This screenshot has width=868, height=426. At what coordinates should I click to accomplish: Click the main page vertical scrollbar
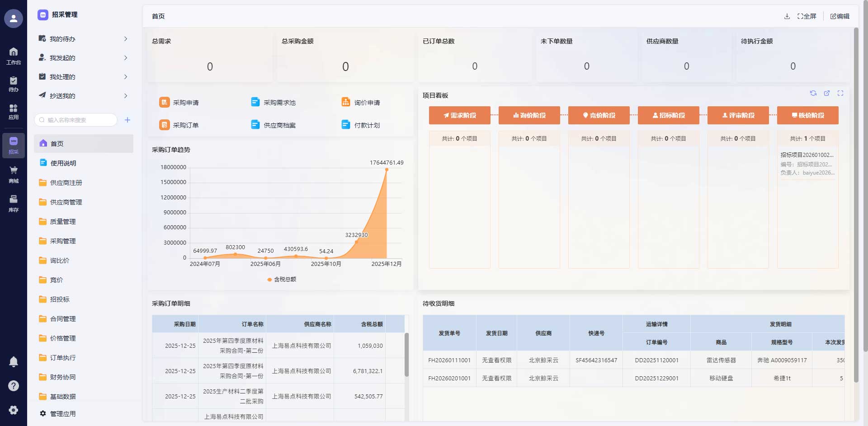tap(856, 204)
